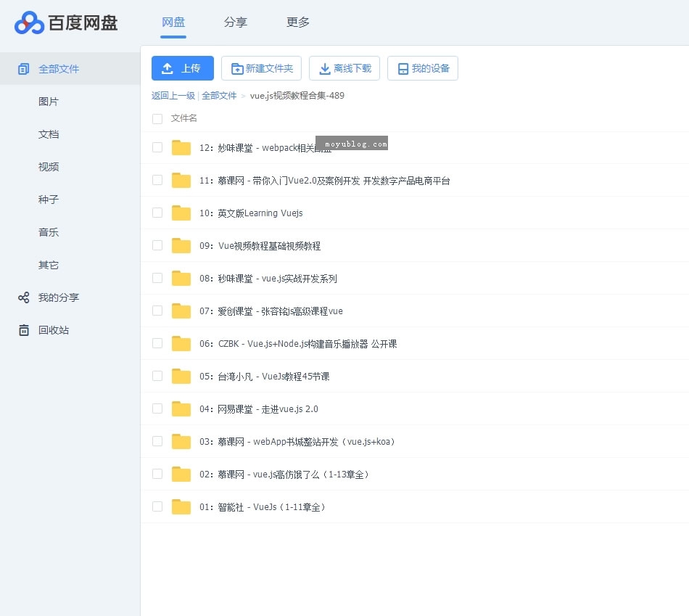Image resolution: width=689 pixels, height=616 pixels.
Task: Open folder icon for 10: 英文版Learning Vuejs
Action: [181, 213]
